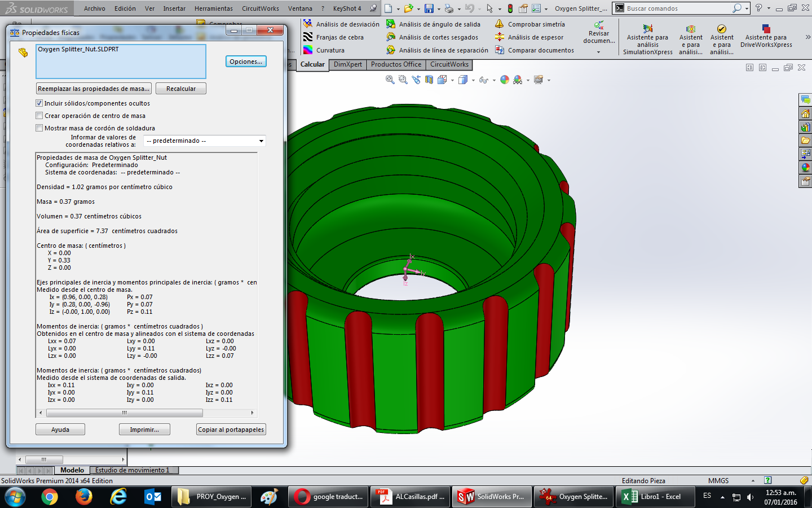This screenshot has width=812, height=508.
Task: Click the Zoom to area icon
Action: [403, 80]
